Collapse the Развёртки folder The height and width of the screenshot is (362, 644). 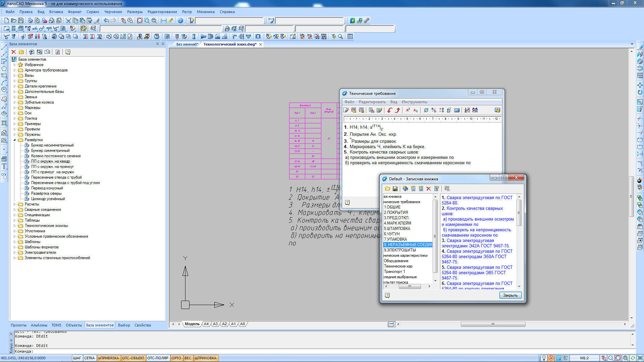[x=14, y=140]
